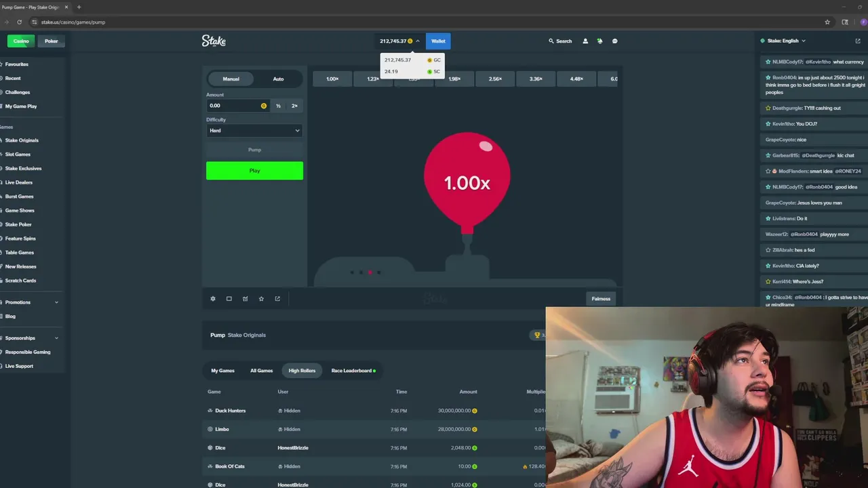Open live stats chart icon

coord(245,299)
